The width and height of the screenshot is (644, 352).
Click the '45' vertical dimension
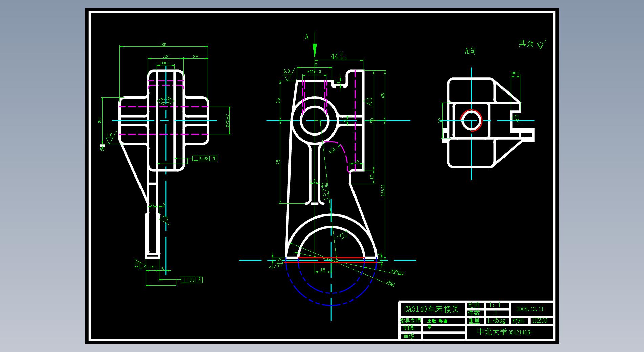click(383, 96)
